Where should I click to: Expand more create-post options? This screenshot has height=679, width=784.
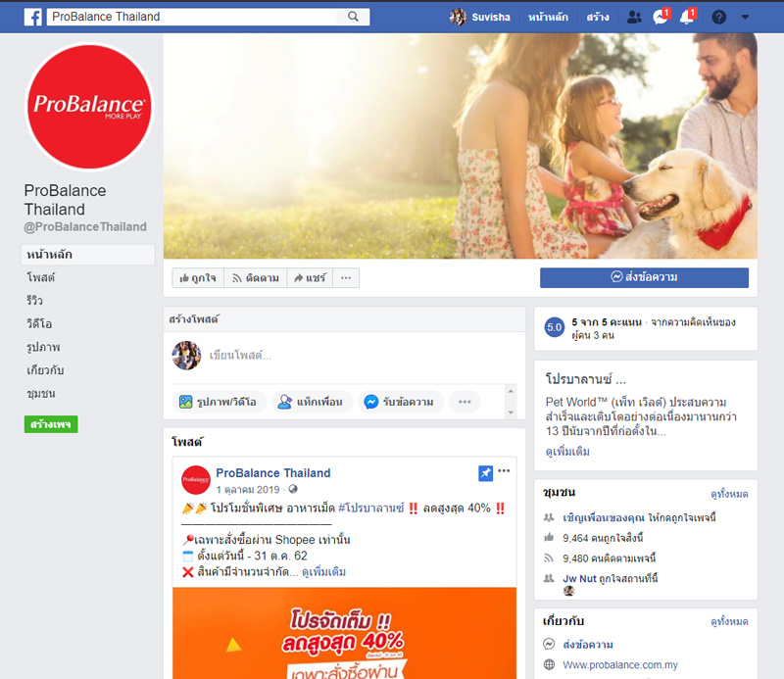[x=465, y=402]
